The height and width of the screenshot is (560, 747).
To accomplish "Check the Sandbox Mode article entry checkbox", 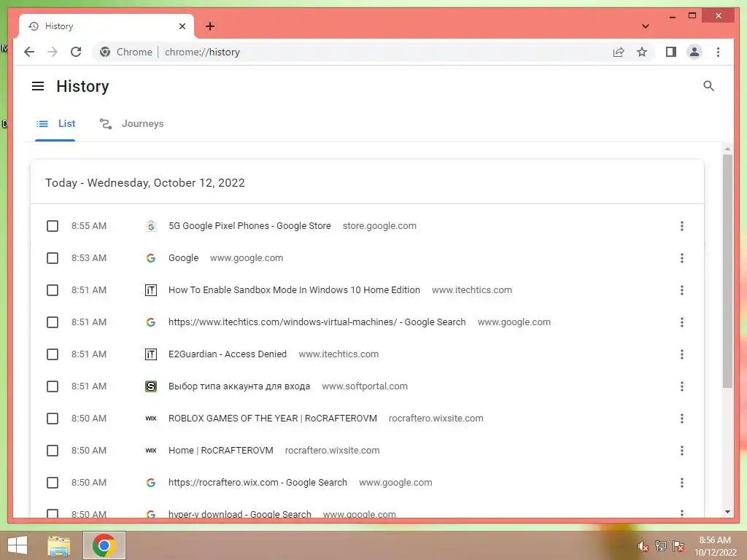I will point(53,290).
